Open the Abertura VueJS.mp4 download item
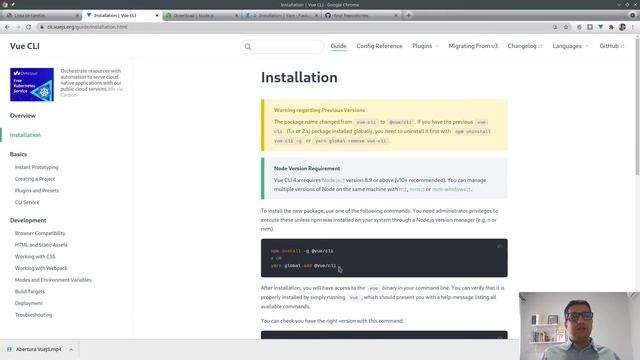The width and height of the screenshot is (640, 360). [39, 349]
